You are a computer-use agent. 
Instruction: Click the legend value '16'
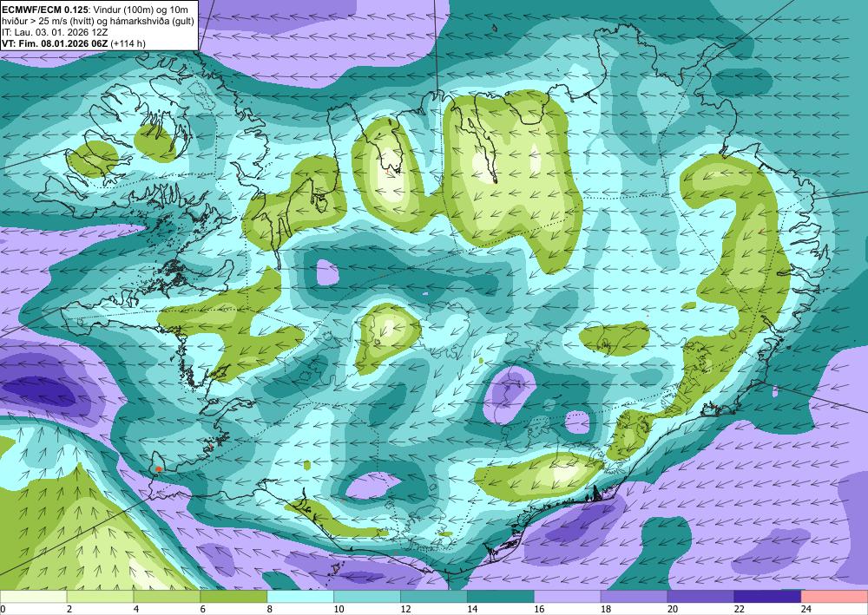(539, 609)
